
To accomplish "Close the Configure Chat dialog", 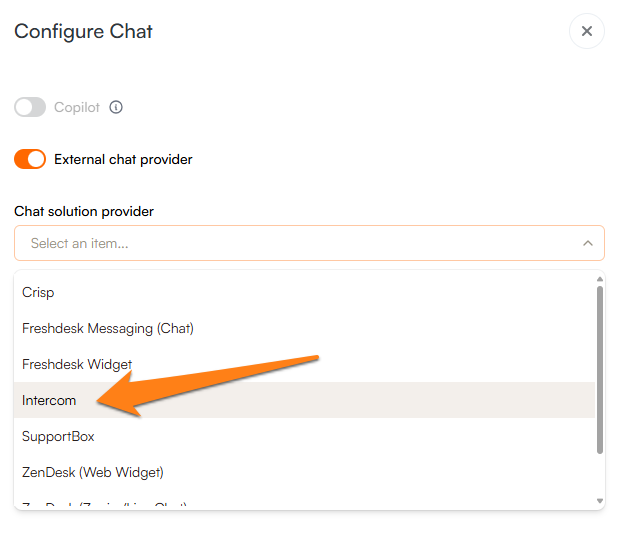I will (587, 31).
